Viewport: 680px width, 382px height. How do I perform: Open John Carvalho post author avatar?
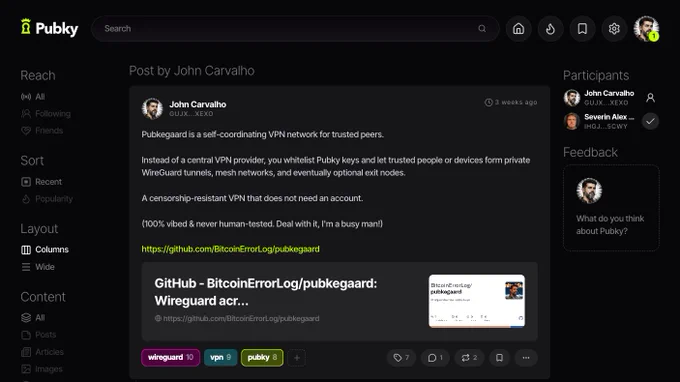(x=152, y=108)
